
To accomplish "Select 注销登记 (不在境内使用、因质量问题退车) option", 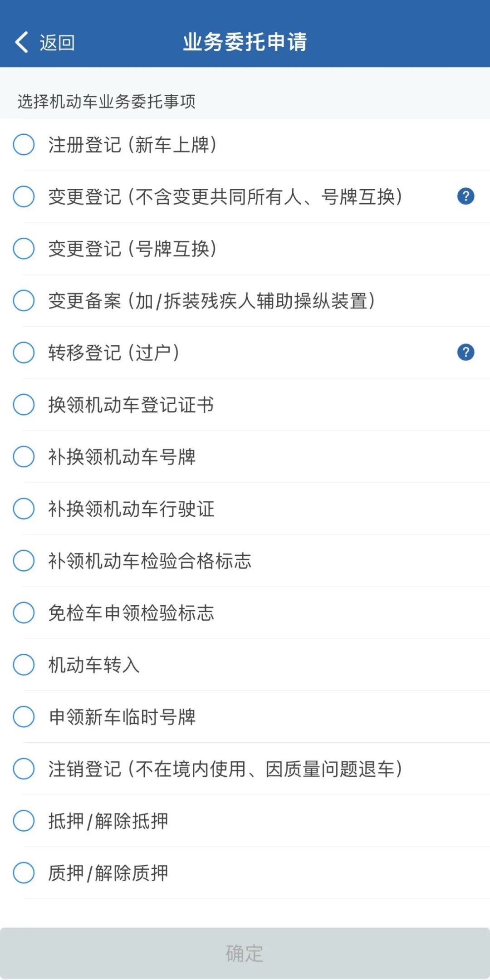I will 24,769.
